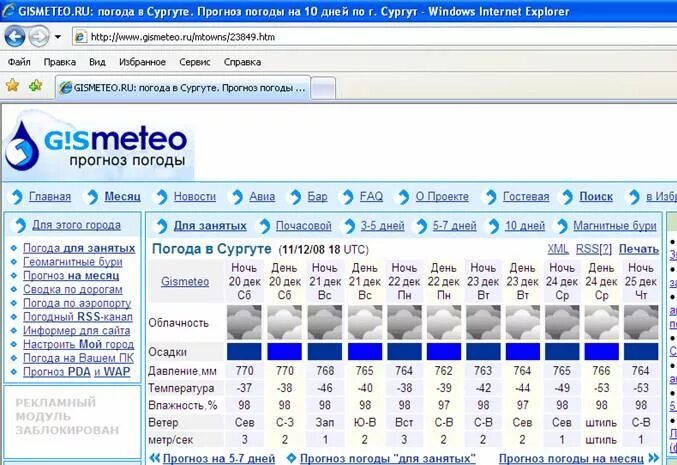Open Погодный RSS-канал sidebar link
This screenshot has width=677, height=465.
coord(78,317)
